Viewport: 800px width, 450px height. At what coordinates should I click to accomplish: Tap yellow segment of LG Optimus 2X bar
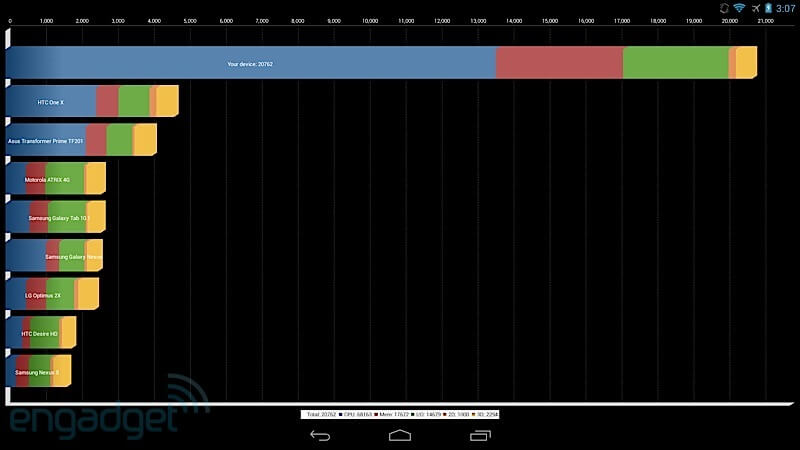88,294
